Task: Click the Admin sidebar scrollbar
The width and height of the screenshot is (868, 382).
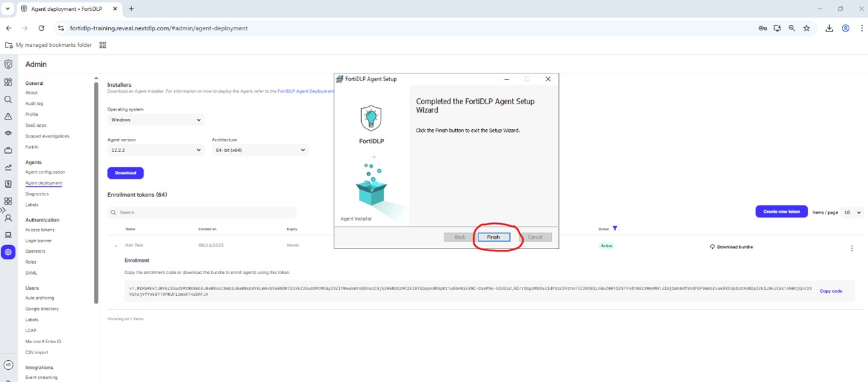Action: pos(96,192)
